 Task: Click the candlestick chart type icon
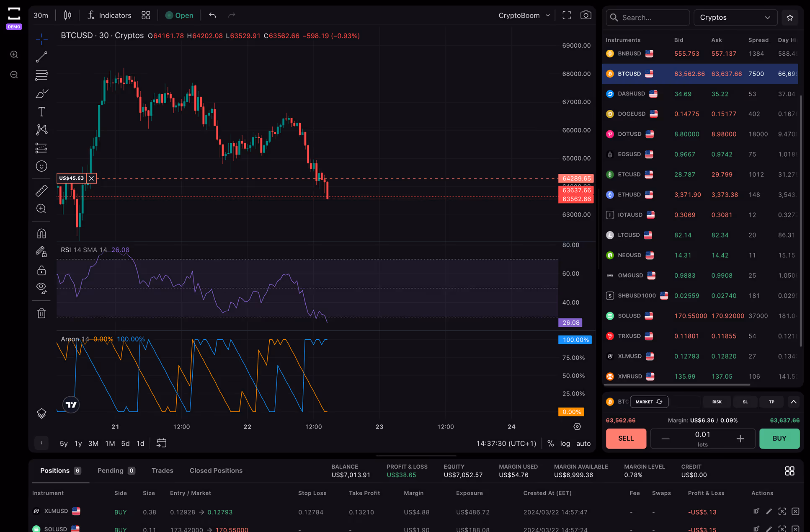tap(67, 15)
